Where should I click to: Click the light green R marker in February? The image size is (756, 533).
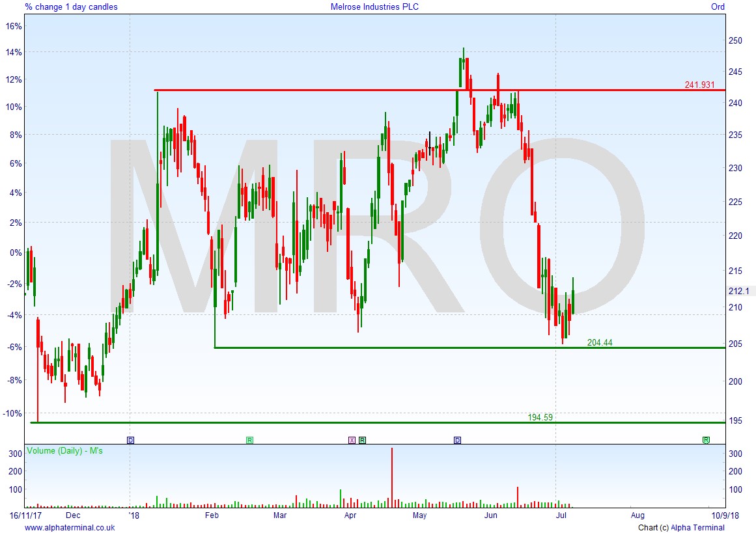click(250, 440)
